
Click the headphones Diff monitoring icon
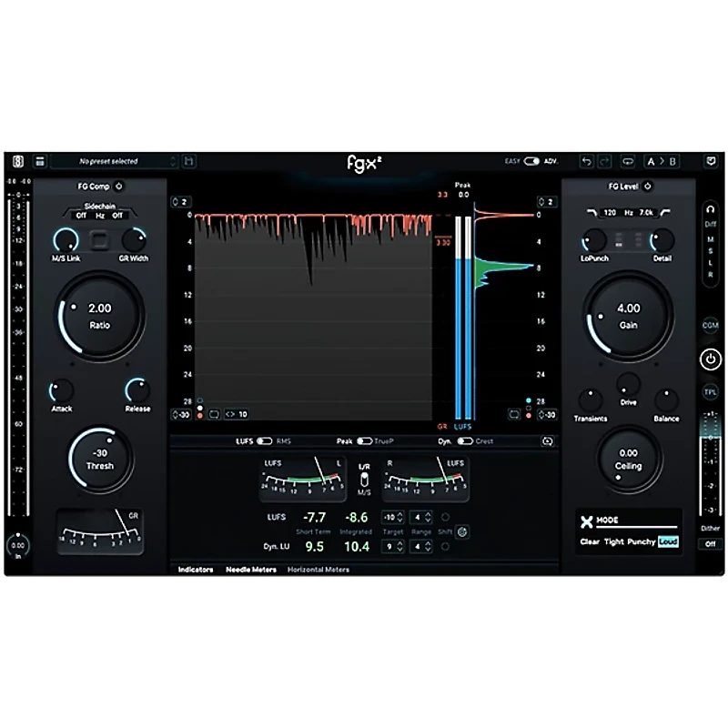point(709,211)
